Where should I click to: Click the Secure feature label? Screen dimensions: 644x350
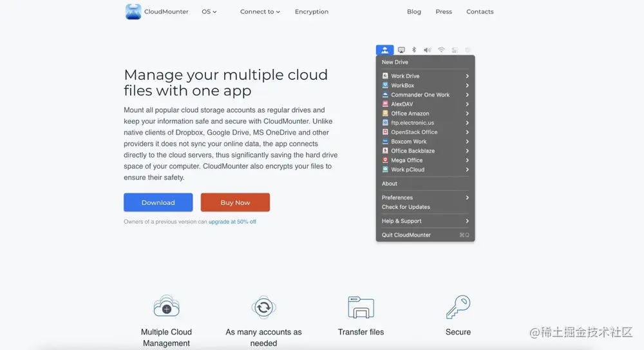[x=459, y=332]
